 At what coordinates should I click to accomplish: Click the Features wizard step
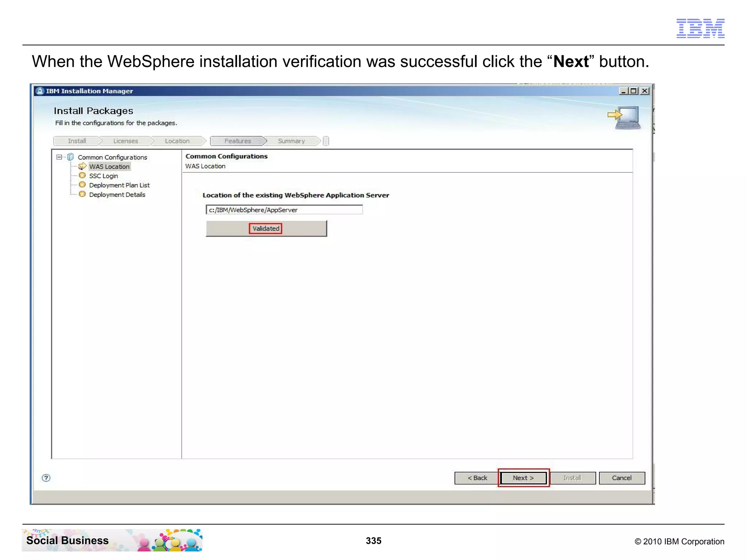point(238,141)
